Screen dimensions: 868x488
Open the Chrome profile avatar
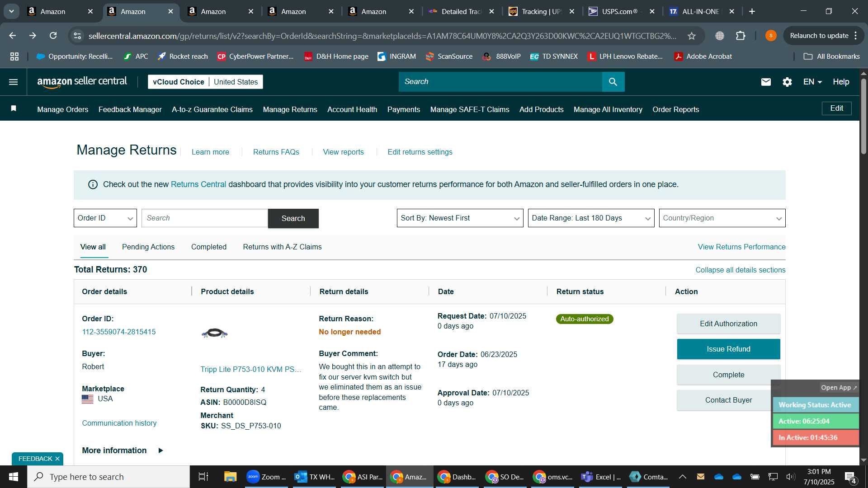[x=771, y=36]
